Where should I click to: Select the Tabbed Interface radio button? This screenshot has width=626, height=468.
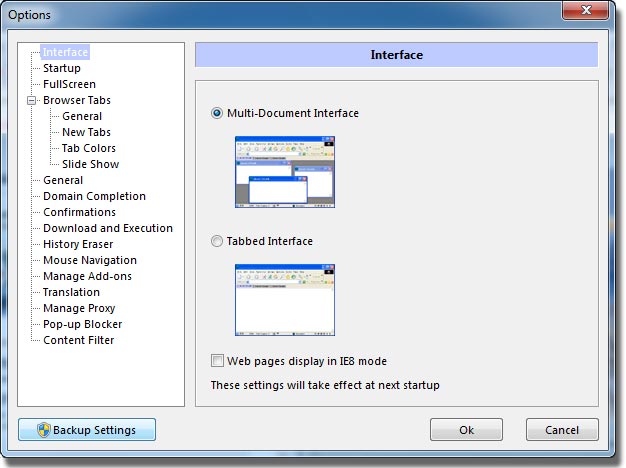click(217, 241)
